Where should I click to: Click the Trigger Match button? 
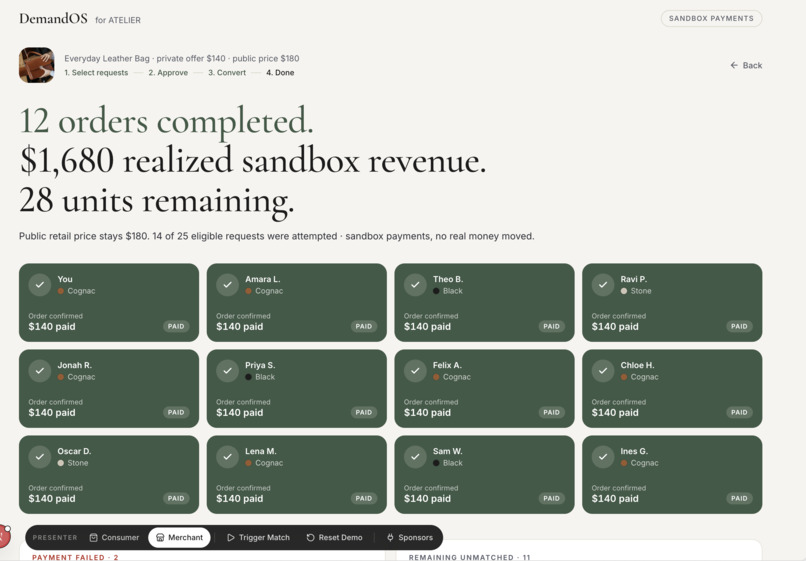coord(259,537)
